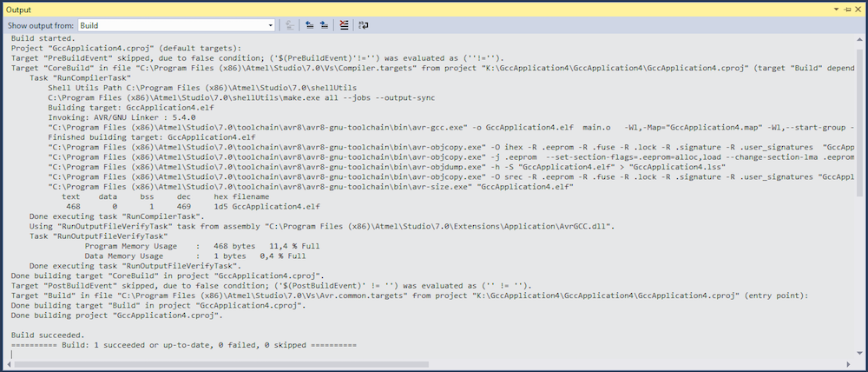Click the 'Using "RunOutputFileVerifyTask" task from assembly' line
The height and width of the screenshot is (372, 868).
322,226
